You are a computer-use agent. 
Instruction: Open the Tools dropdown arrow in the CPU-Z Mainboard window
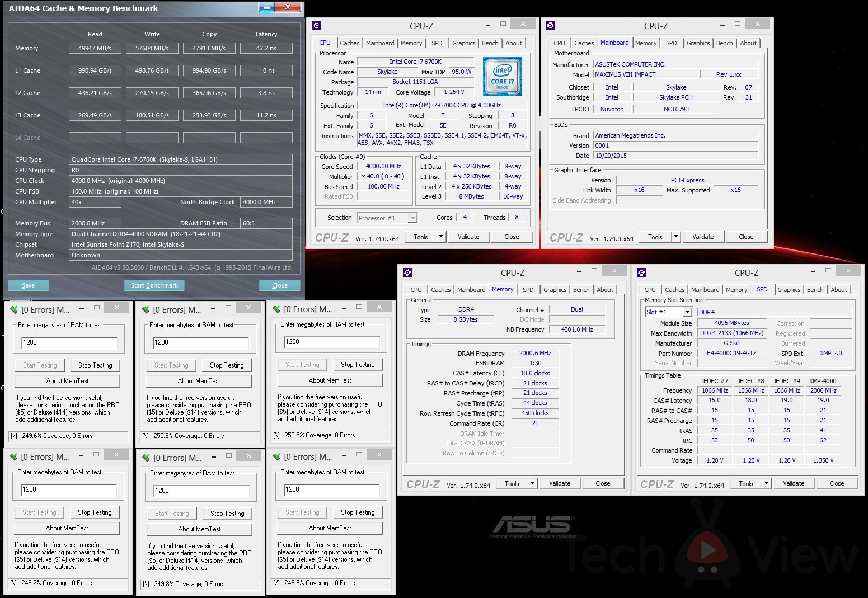click(x=675, y=237)
